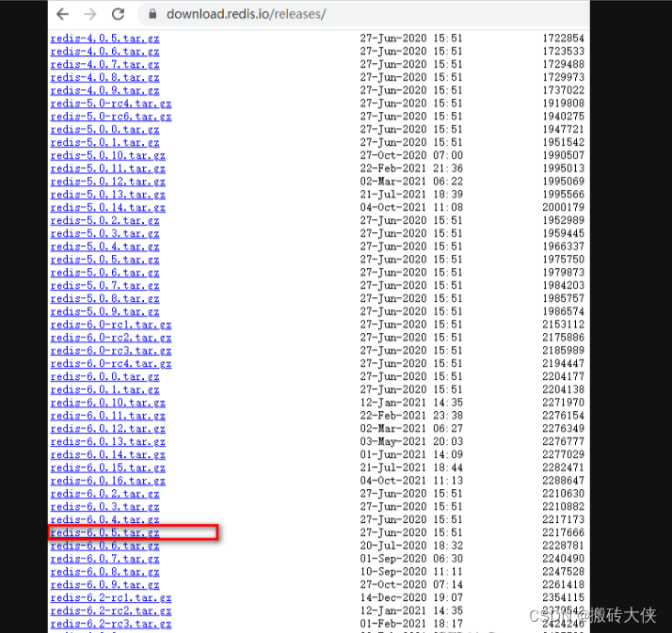Select date 04-Oct-2021 11:08 text
Viewport: 672px width, 633px height.
click(x=411, y=208)
